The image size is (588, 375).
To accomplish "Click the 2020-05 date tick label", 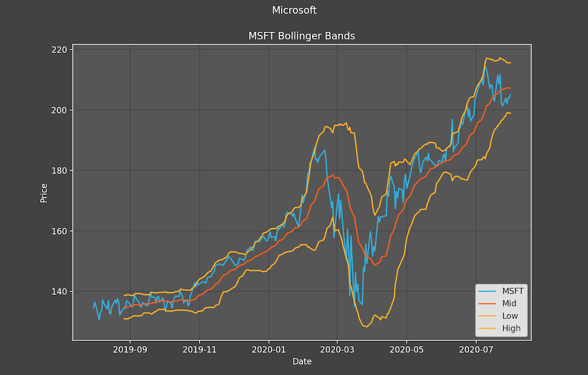I will pyautogui.click(x=407, y=350).
